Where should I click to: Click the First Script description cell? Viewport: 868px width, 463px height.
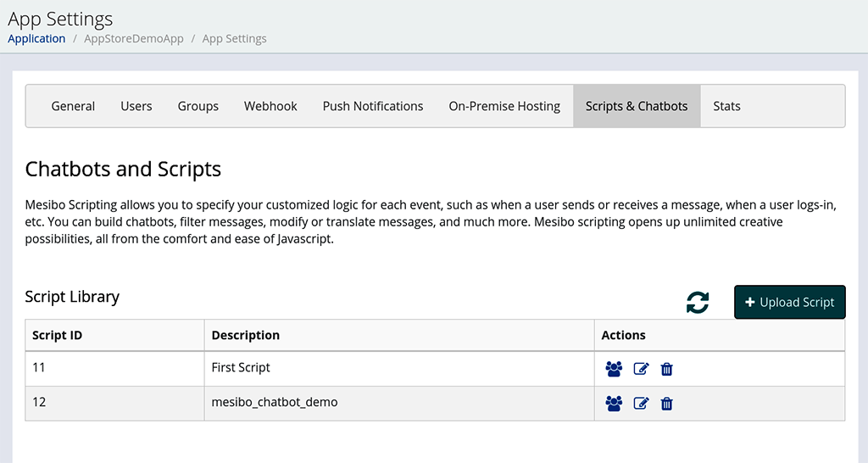click(x=399, y=368)
